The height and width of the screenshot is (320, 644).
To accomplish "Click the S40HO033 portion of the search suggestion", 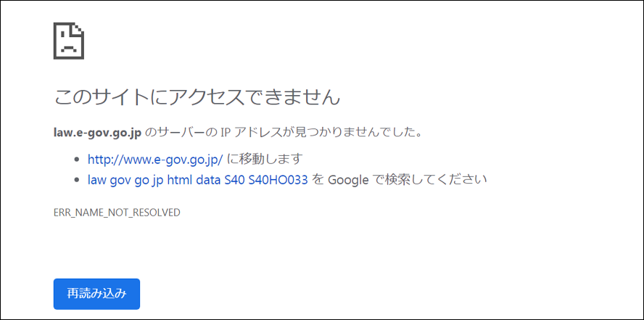I will click(278, 180).
